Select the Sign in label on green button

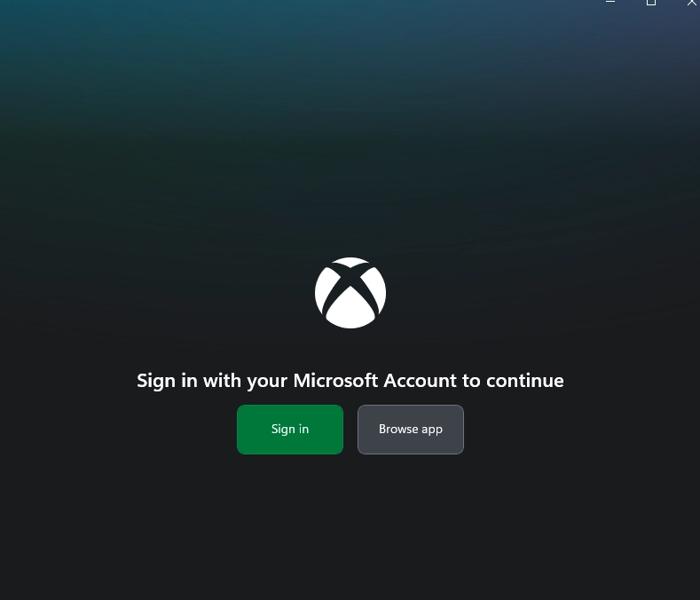click(290, 429)
